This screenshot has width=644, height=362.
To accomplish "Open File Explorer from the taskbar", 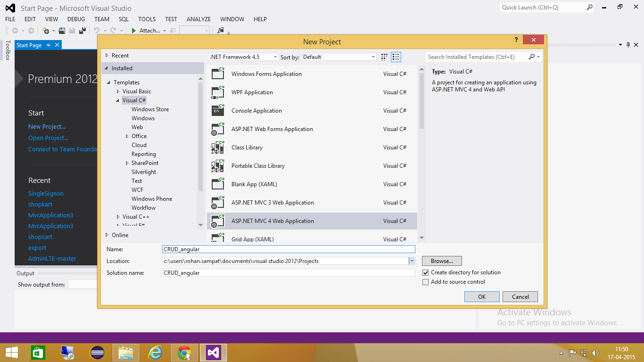I will point(126,353).
